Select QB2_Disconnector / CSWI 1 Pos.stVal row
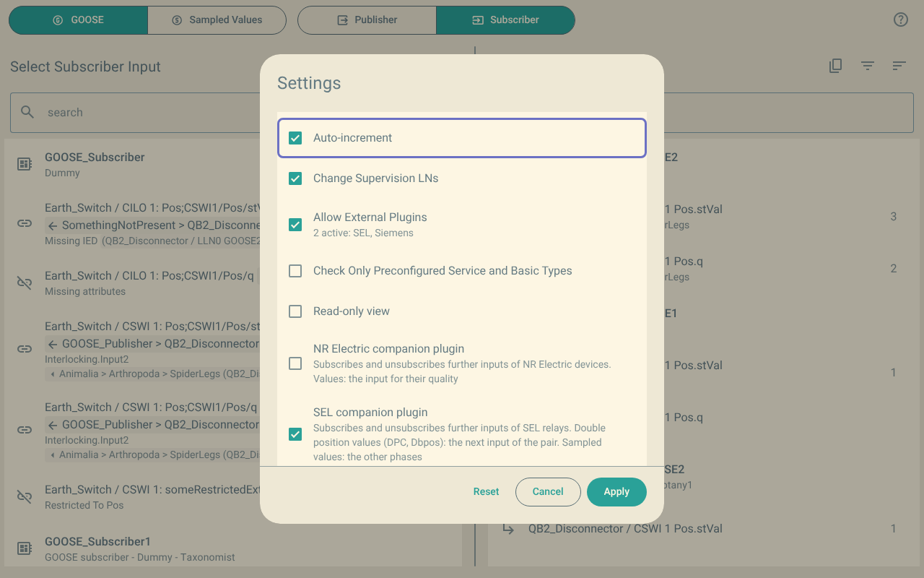The width and height of the screenshot is (924, 578). coord(704,529)
